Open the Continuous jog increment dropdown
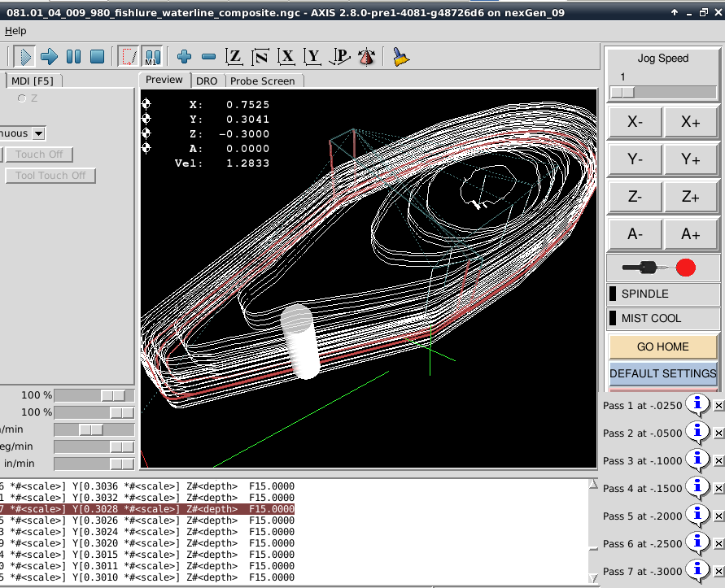 38,133
